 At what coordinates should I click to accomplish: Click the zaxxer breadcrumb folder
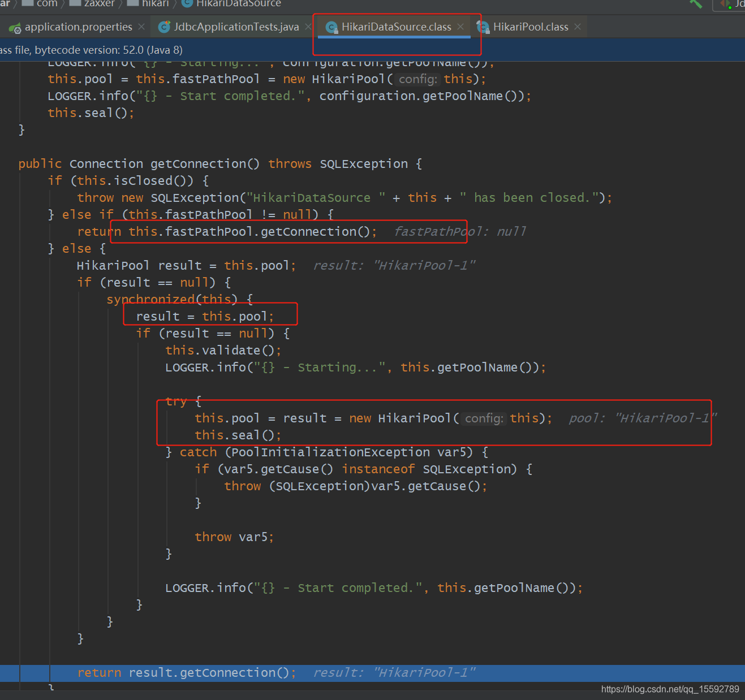click(x=93, y=3)
